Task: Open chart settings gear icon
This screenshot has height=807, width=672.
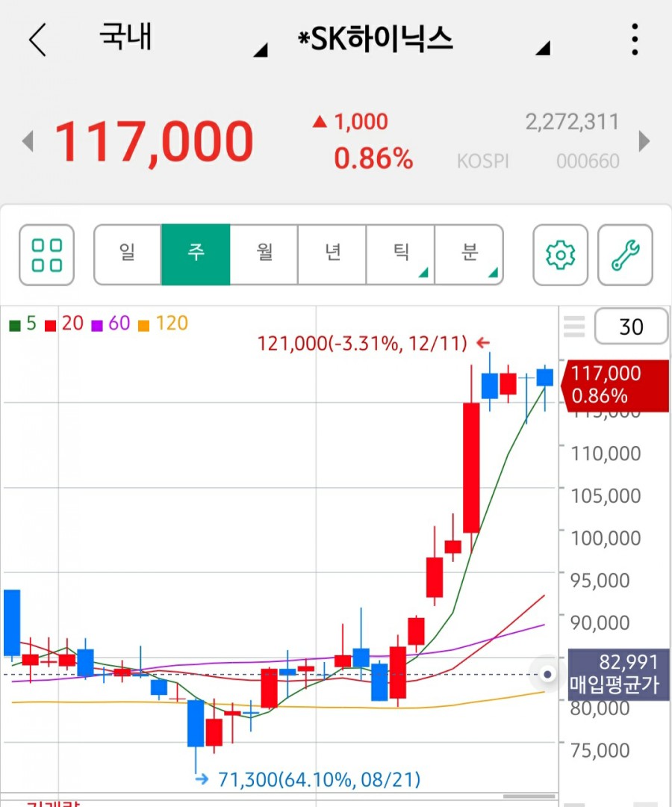Action: tap(560, 255)
